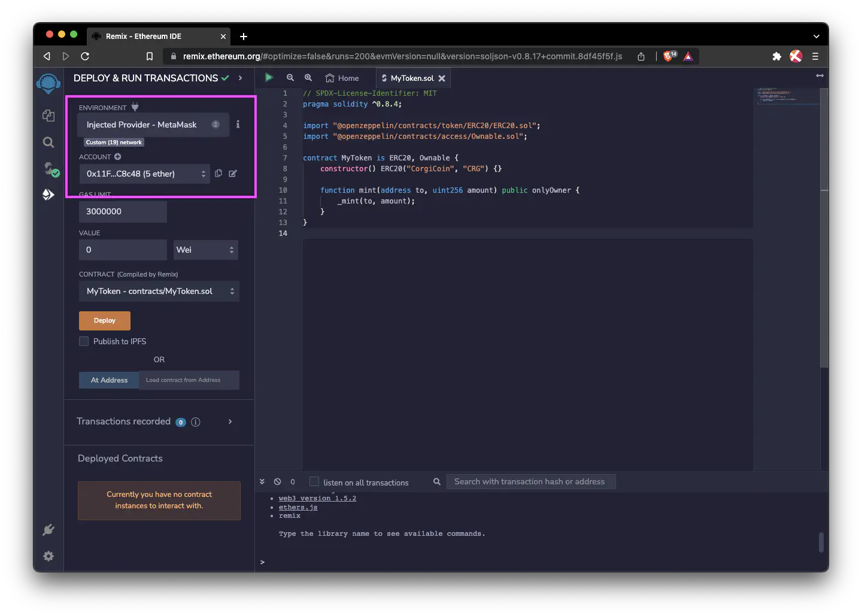Click the Gas Limit input field
Image resolution: width=862 pixels, height=616 pixels.
coord(123,211)
